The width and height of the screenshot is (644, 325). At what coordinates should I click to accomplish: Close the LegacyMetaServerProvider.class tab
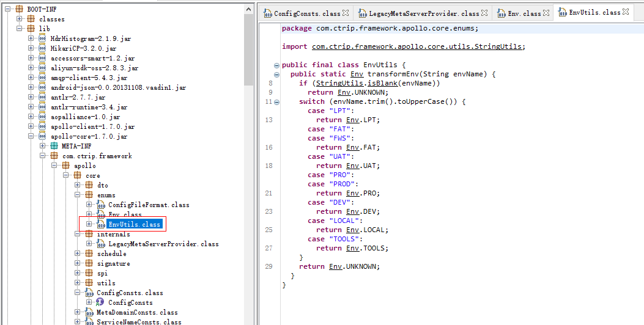[484, 13]
